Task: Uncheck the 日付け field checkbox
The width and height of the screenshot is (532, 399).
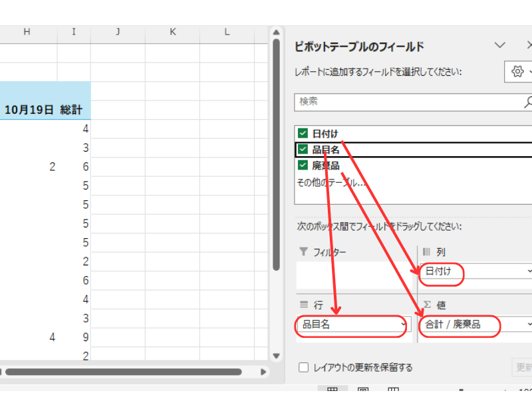Action: click(303, 134)
